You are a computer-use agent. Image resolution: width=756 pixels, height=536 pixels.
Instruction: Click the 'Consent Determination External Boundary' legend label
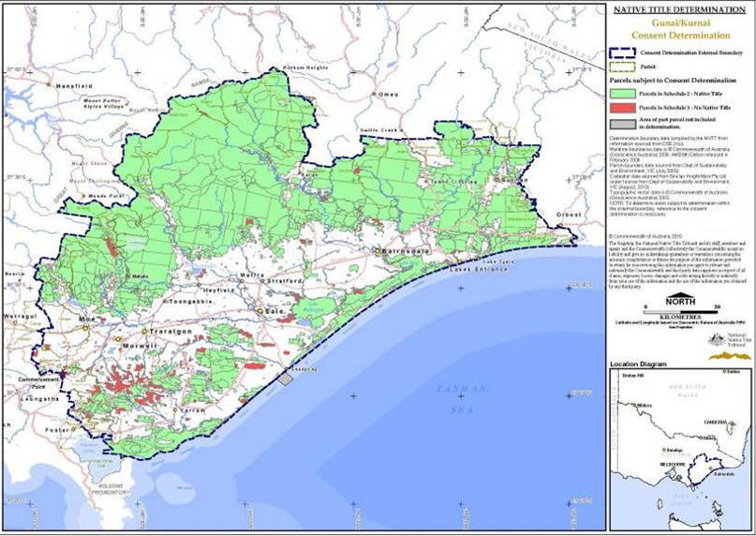(691, 52)
